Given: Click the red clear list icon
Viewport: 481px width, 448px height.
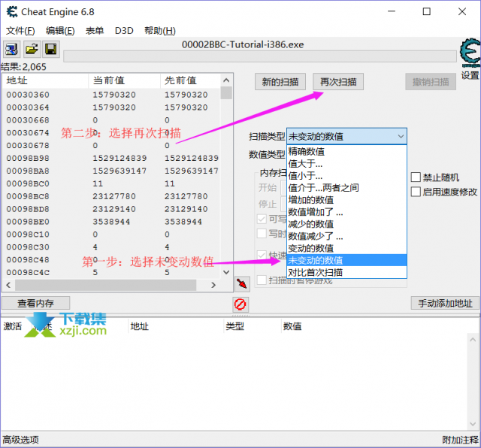Looking at the screenshot, I should click(x=240, y=304).
